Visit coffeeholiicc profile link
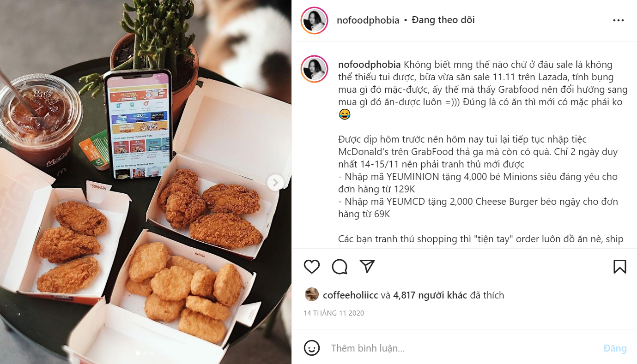The width and height of the screenshot is (637, 364). tap(350, 295)
